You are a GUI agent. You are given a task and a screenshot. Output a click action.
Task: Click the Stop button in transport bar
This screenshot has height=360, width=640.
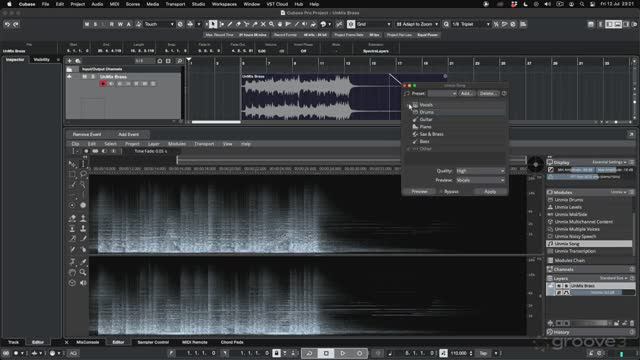point(326,353)
